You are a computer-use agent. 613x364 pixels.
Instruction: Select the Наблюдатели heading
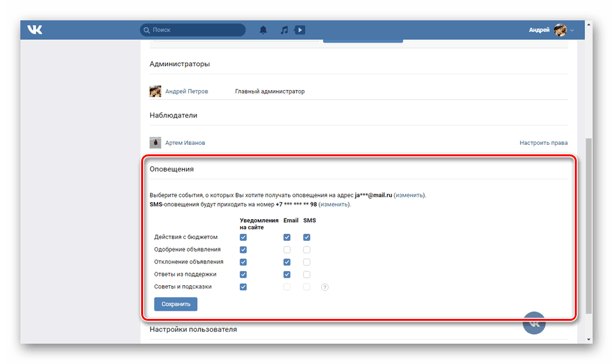pyautogui.click(x=173, y=116)
